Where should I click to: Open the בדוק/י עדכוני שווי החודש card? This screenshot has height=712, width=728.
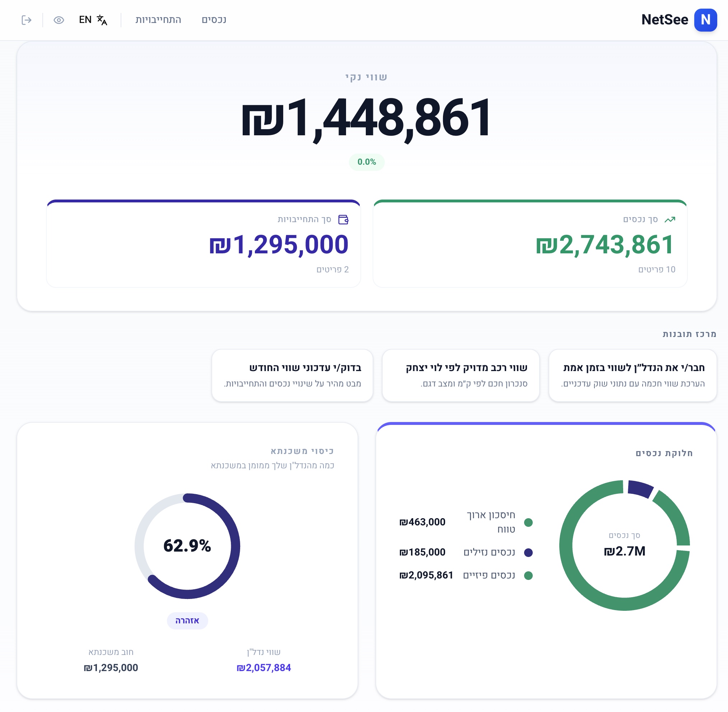click(x=292, y=375)
